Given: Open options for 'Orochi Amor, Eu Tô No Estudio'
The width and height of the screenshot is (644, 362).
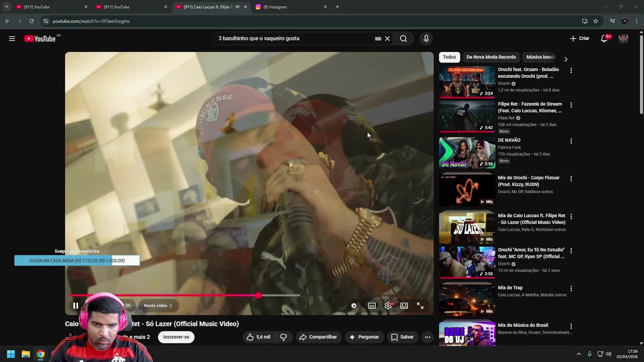Looking at the screenshot, I should (571, 250).
